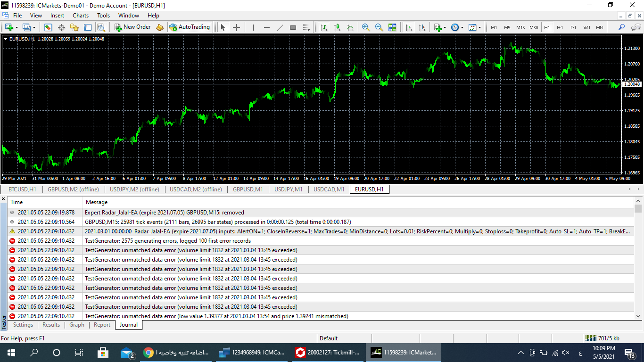Switch to the BTCUSD,H1 chart tab
The image size is (644, 362).
click(x=22, y=189)
